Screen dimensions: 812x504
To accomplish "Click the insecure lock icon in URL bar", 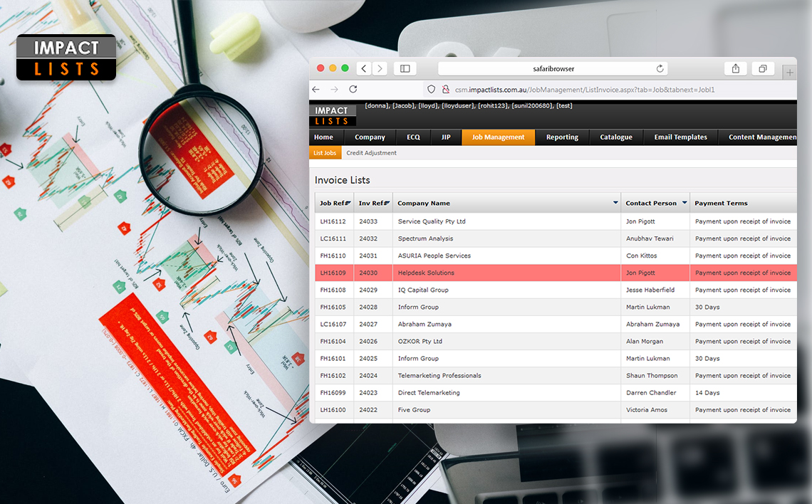I will [x=445, y=89].
